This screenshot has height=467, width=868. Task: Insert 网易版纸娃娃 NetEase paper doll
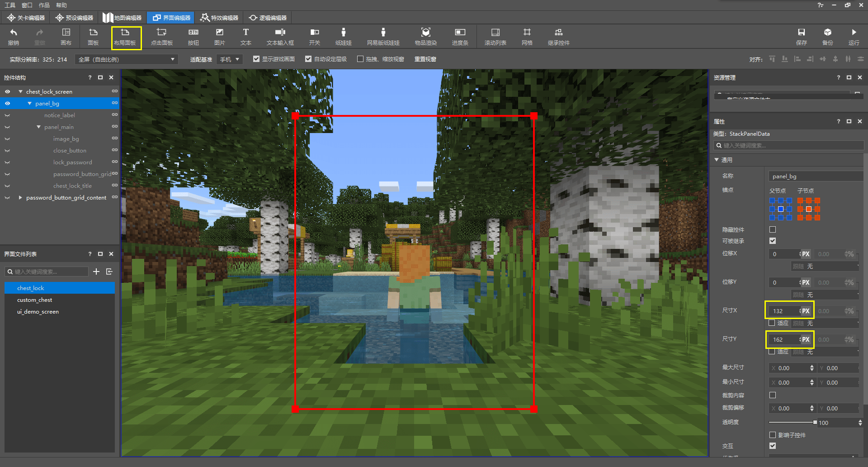point(383,37)
